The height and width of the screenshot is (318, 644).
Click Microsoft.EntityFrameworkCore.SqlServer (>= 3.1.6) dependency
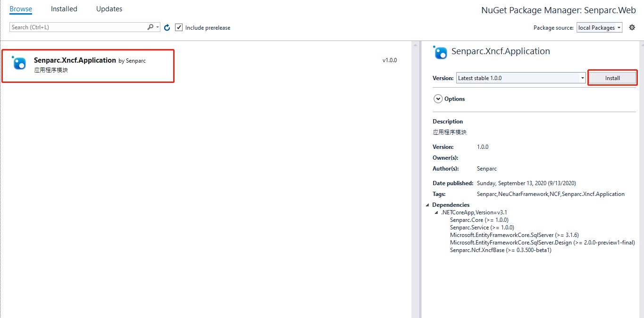(514, 235)
